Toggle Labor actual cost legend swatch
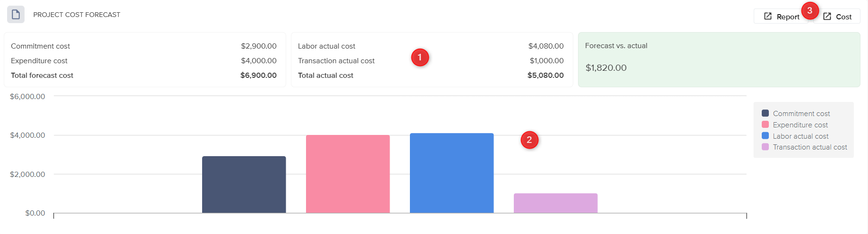The height and width of the screenshot is (234, 868). [x=765, y=136]
